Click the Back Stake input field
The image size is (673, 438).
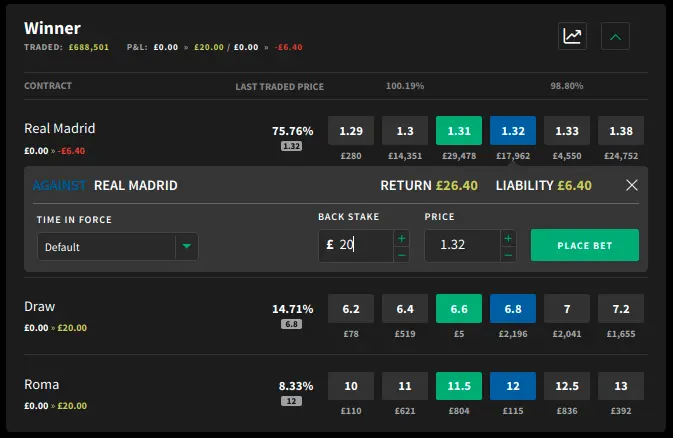[356, 246]
